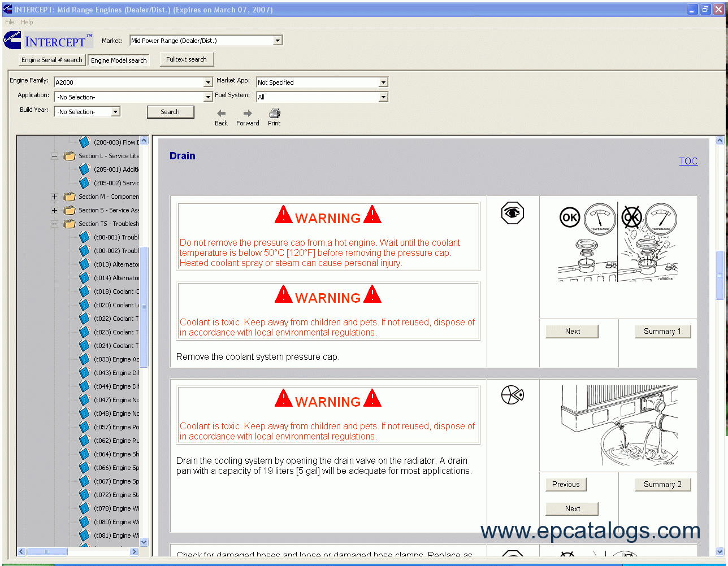728x566 pixels.
Task: Click the Section TS folder icon
Action: click(70, 224)
